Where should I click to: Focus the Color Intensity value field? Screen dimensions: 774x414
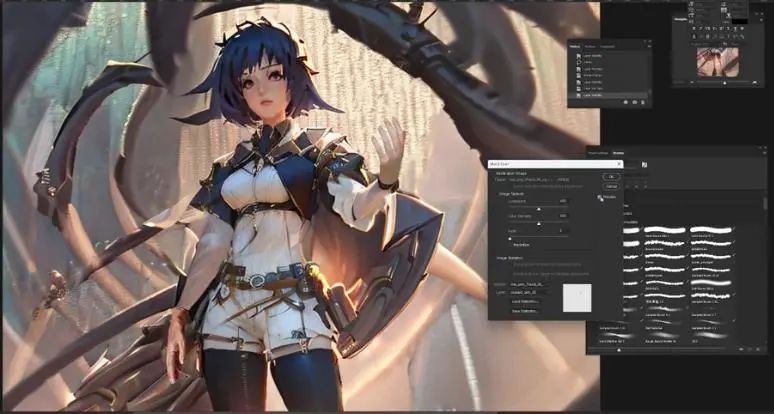(562, 216)
